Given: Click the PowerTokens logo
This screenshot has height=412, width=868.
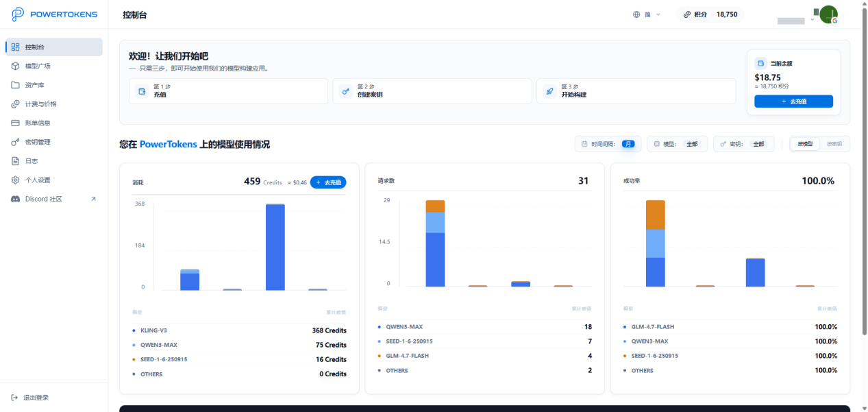Looking at the screenshot, I should 54,14.
